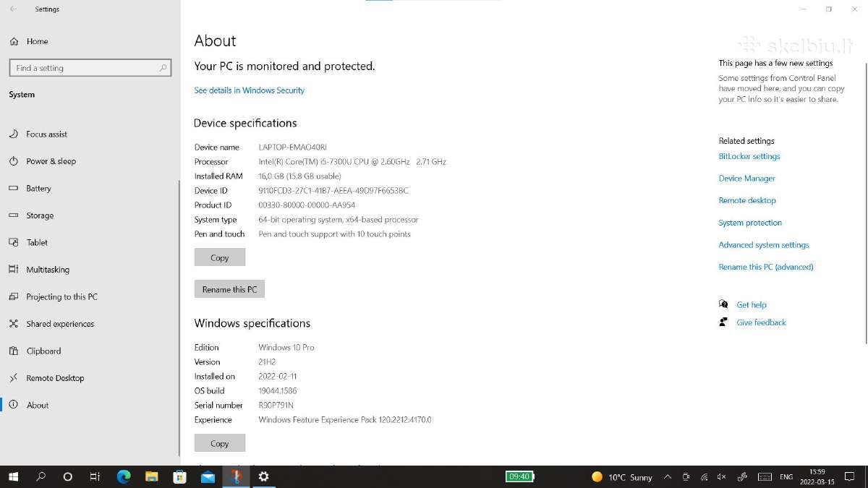The image size is (868, 488).
Task: Click the Settings gear on the taskbar
Action: pyautogui.click(x=263, y=476)
